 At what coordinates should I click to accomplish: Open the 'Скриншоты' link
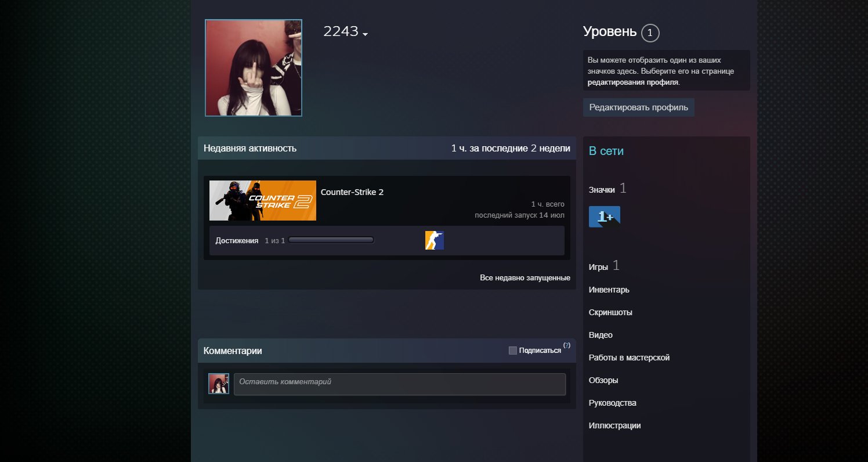pos(610,312)
